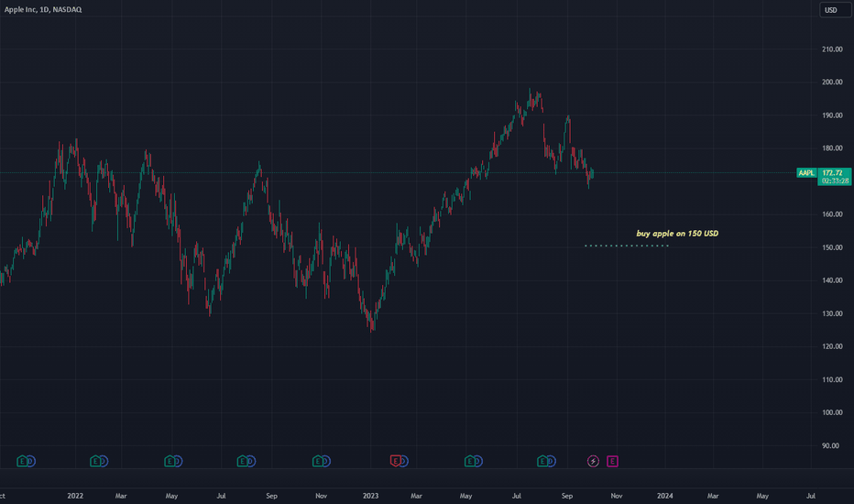The width and height of the screenshot is (854, 504).
Task: Click the 2023 label on time axis
Action: pos(370,496)
